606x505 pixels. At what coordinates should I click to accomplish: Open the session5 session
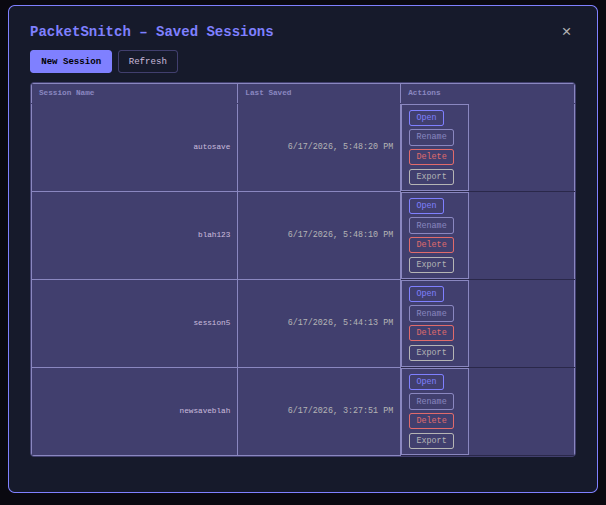(426, 294)
